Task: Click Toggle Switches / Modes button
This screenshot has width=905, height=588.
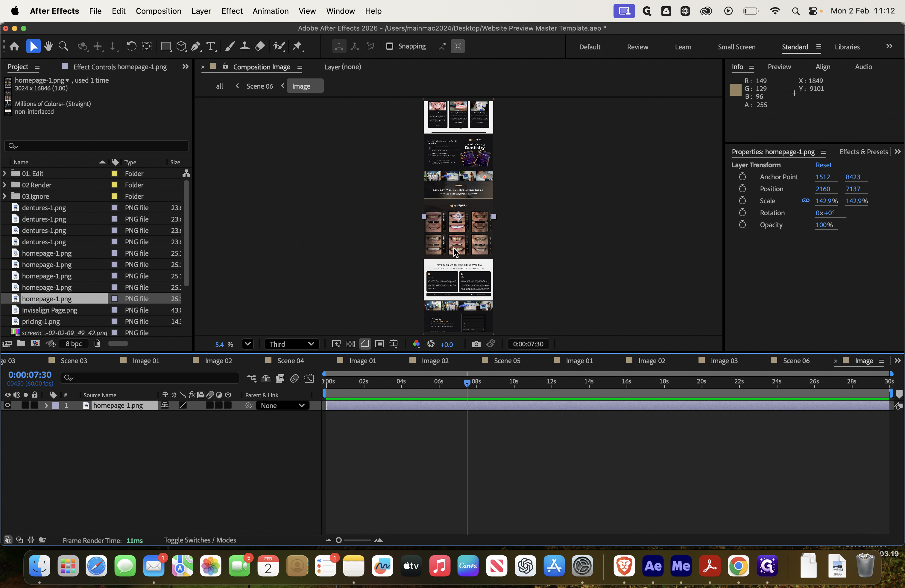Action: click(x=200, y=540)
